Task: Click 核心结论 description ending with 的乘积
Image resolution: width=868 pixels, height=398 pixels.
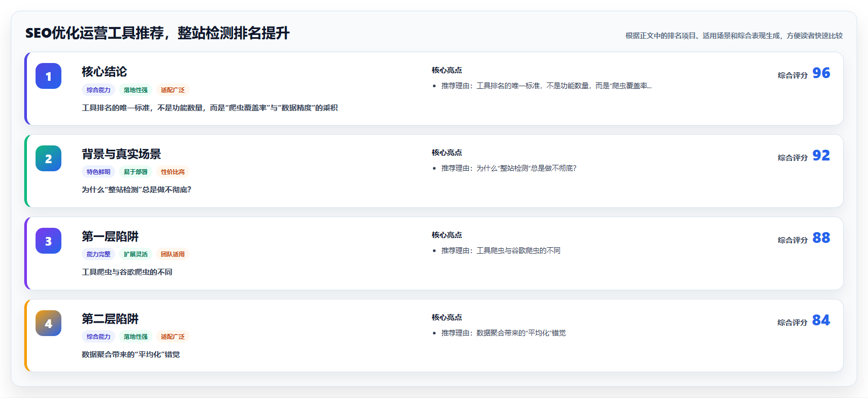Action: 210,108
